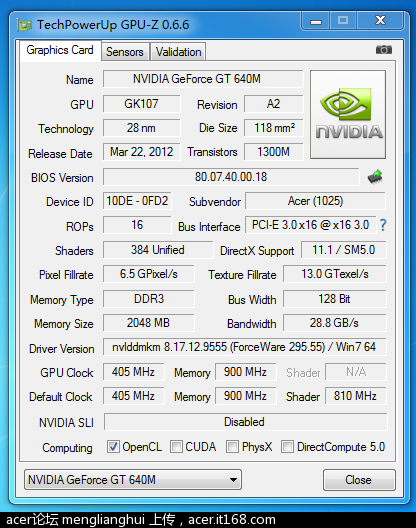Image resolution: width=416 pixels, height=528 pixels.
Task: Click the Name field NVIDIA GeForce GT 640M
Action: [x=203, y=79]
